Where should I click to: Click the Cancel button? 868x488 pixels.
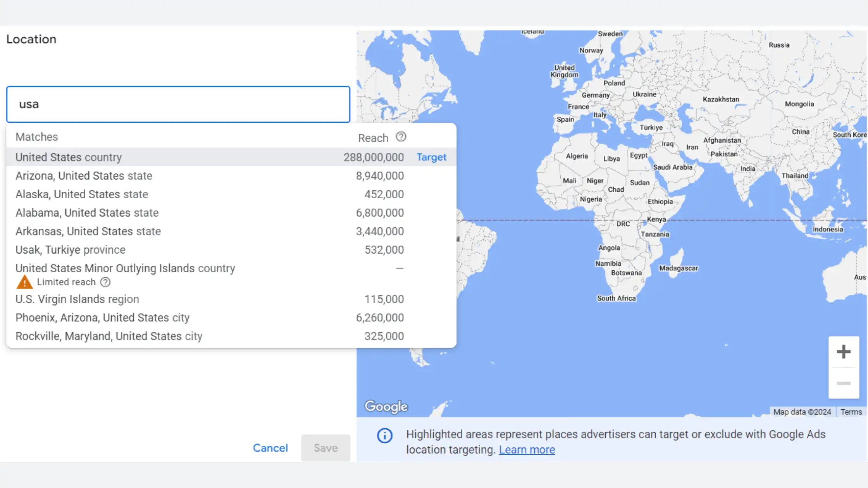tap(270, 448)
